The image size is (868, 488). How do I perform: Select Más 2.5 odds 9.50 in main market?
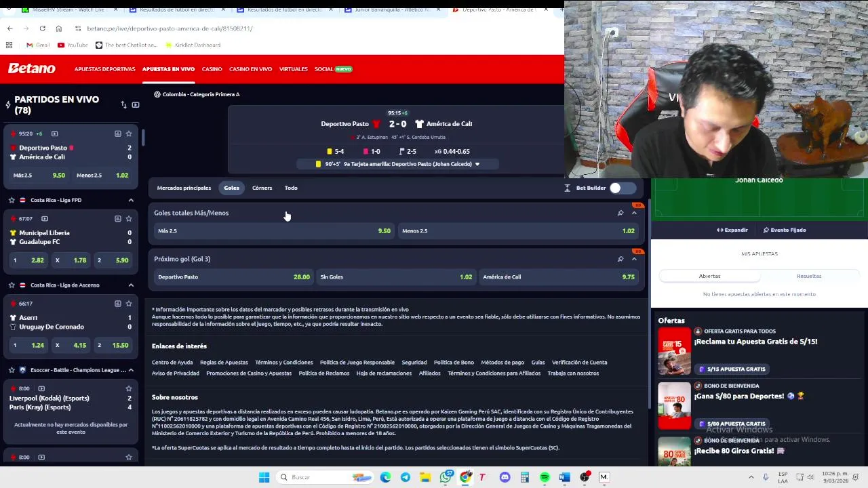click(x=274, y=230)
